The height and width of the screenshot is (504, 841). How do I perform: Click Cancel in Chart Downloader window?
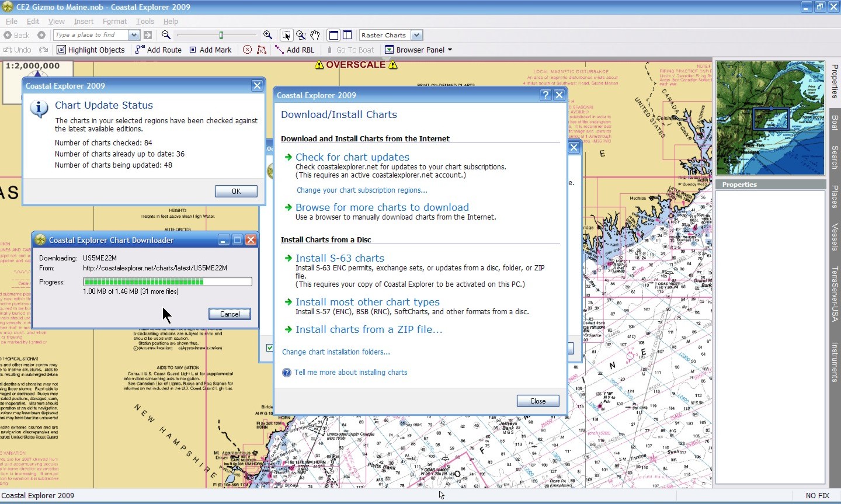(230, 314)
